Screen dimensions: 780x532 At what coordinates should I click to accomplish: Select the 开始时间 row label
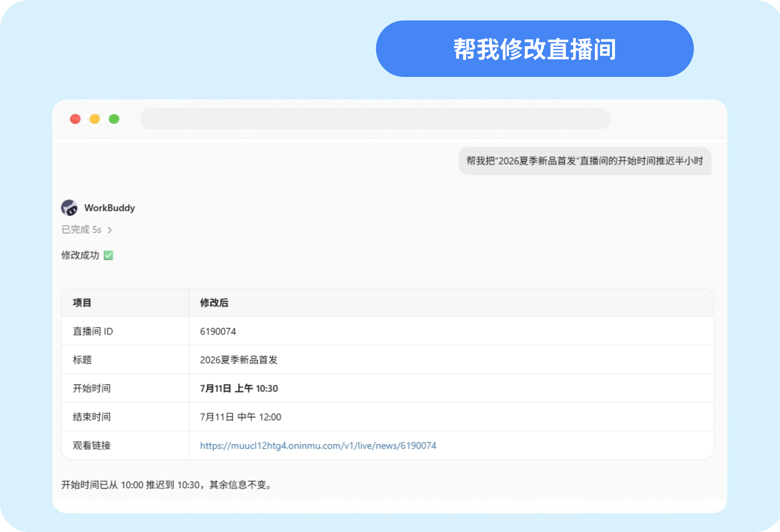click(92, 388)
